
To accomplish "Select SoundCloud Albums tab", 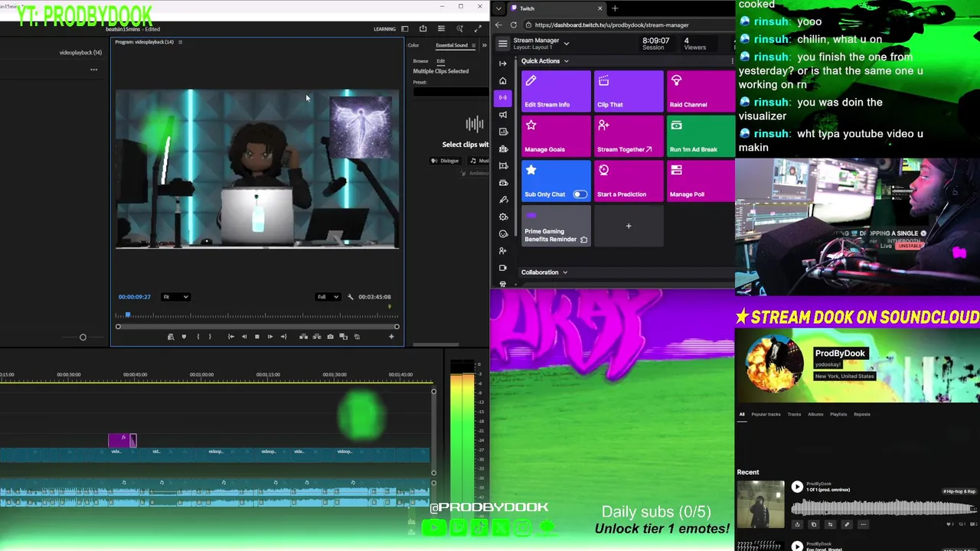I will pyautogui.click(x=815, y=414).
